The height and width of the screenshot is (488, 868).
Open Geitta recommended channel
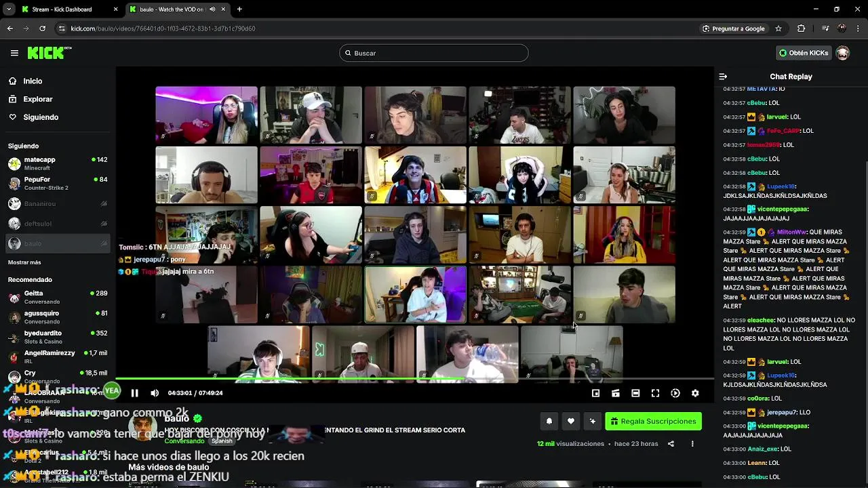pyautogui.click(x=58, y=297)
